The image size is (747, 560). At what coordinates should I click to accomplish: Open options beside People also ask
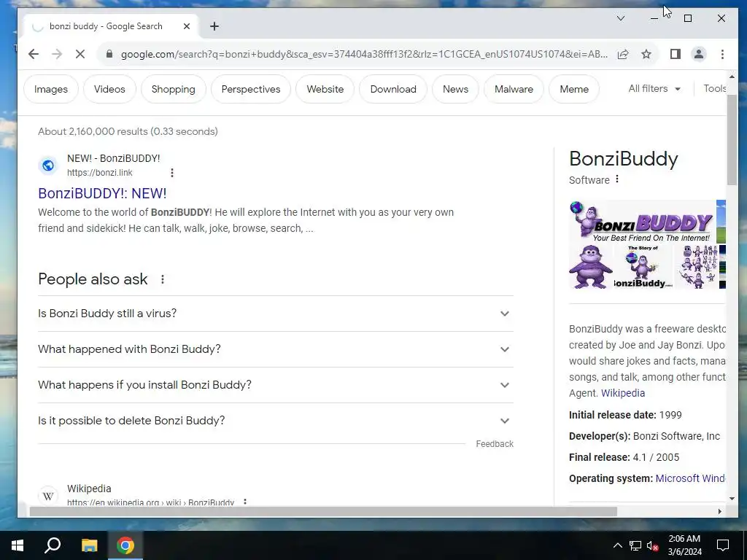pyautogui.click(x=163, y=279)
